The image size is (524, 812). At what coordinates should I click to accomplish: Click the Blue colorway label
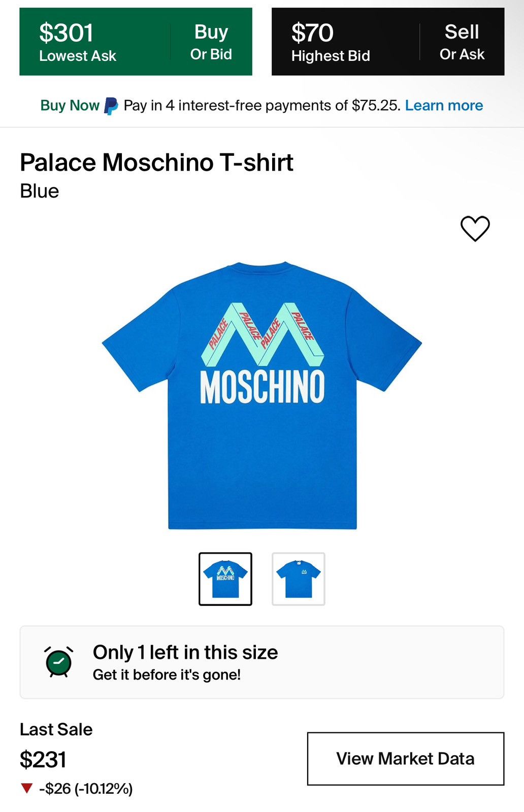(40, 191)
